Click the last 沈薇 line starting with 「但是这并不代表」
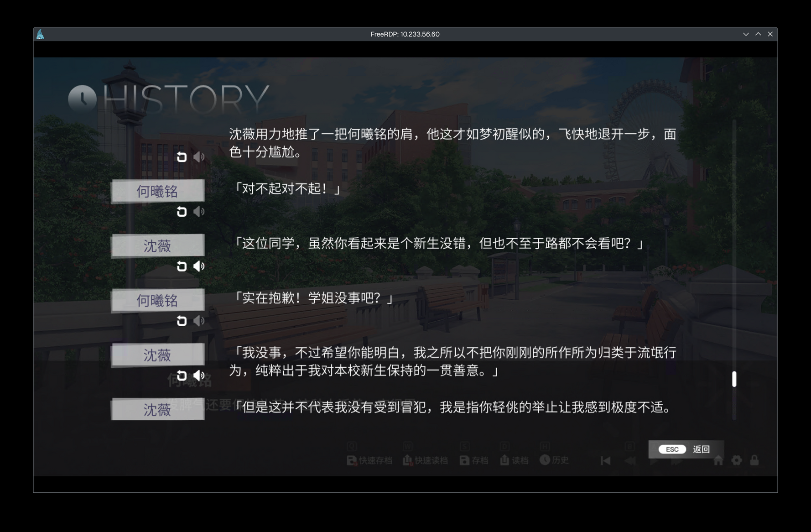Viewport: 811px width, 532px height. [x=452, y=407]
